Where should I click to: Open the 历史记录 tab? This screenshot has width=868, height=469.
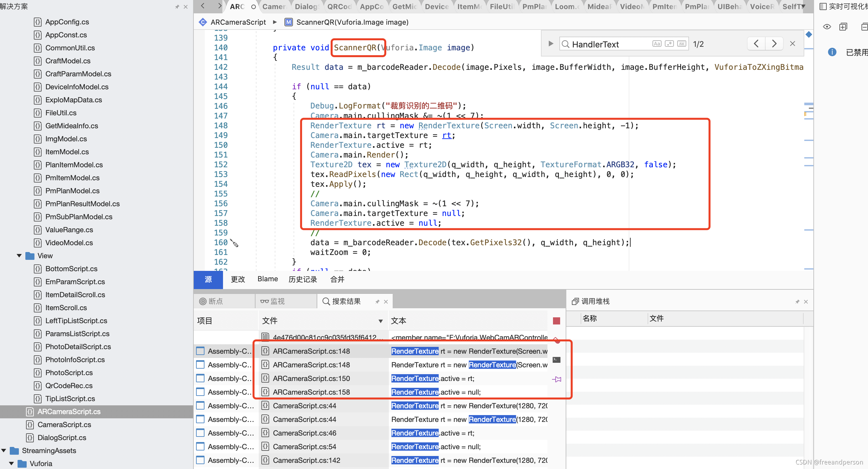(303, 279)
